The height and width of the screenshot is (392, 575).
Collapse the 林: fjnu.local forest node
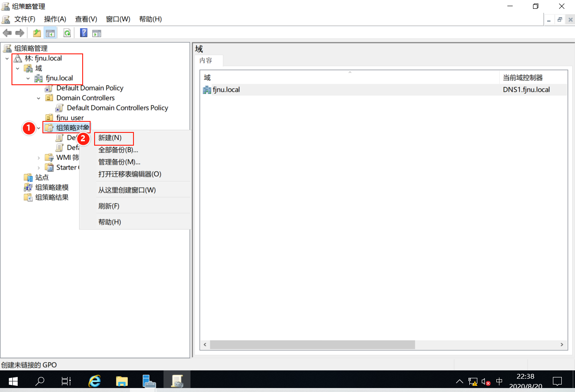click(7, 58)
